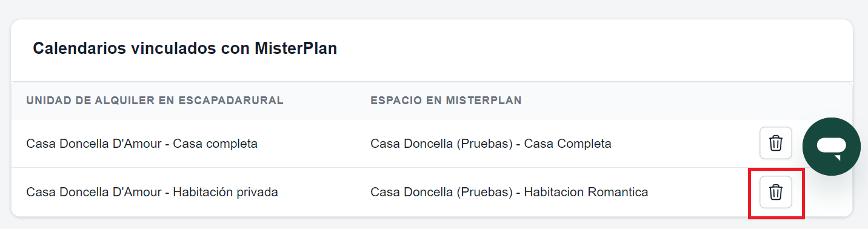Image resolution: width=868 pixels, height=229 pixels.
Task: Click the words Habitación privada in the second row
Action: coord(225,192)
